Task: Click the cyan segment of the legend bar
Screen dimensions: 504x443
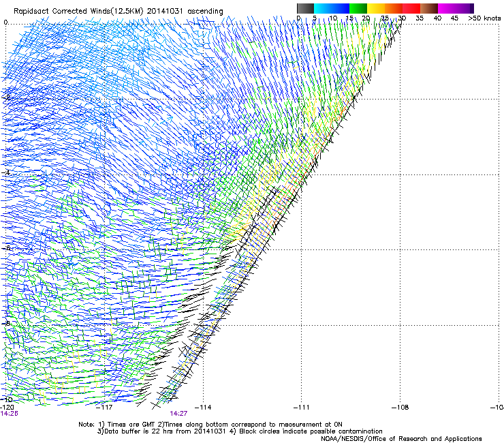Action: coord(323,8)
